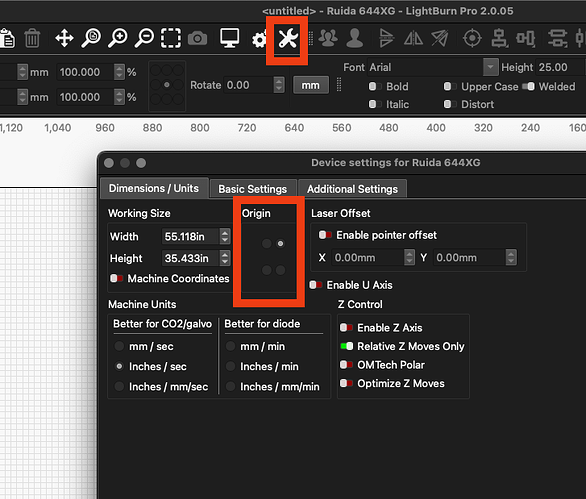Viewport: 586px width, 499px height.
Task: Enable pointer offset switch
Action: (x=325, y=235)
